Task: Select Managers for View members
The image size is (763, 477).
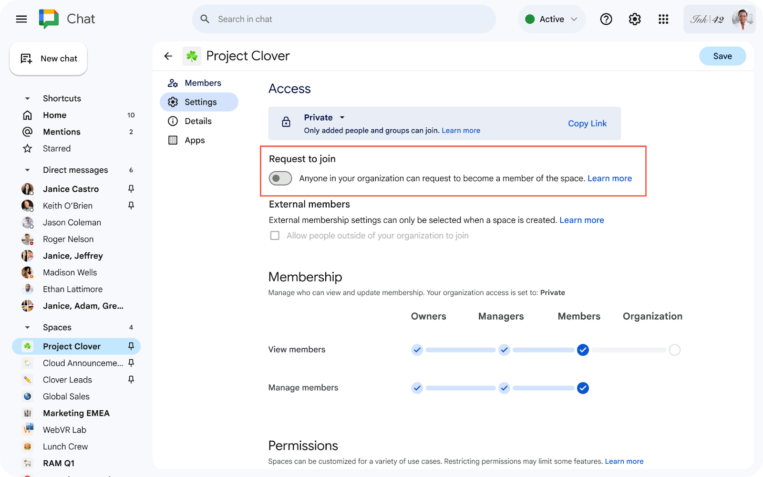Action: [504, 349]
